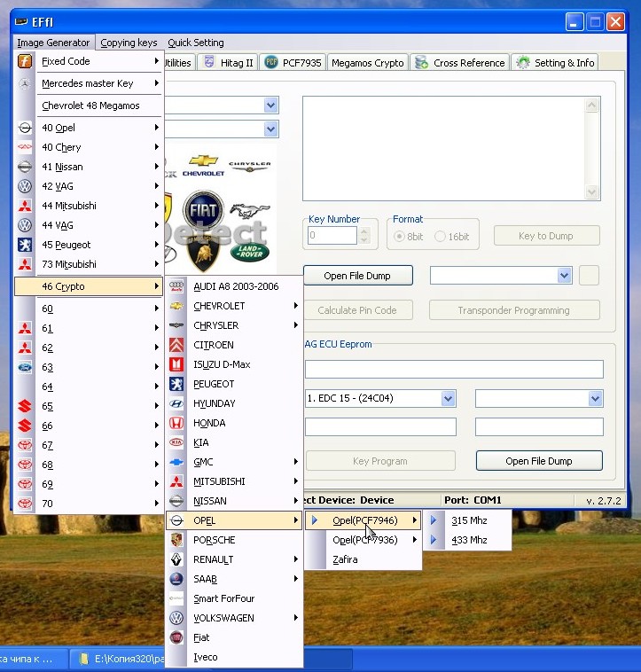The height and width of the screenshot is (672, 641).
Task: Switch to the Megamos Crypto tab
Action: [367, 63]
